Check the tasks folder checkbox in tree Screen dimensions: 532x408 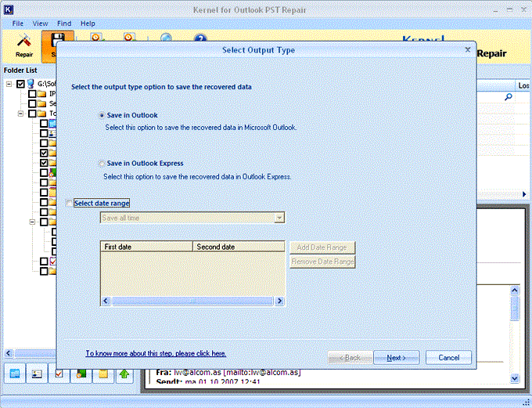click(44, 262)
